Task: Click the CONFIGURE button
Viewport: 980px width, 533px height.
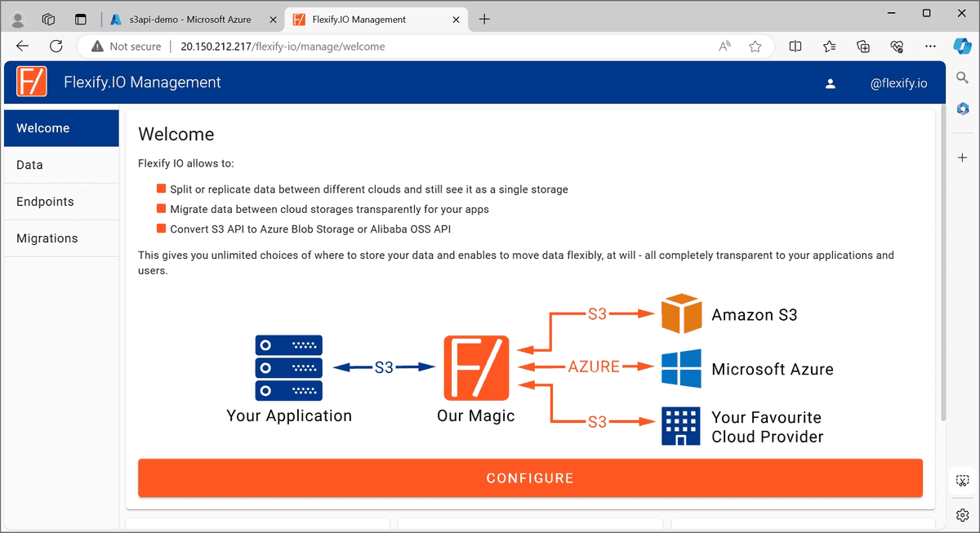Action: click(x=530, y=477)
